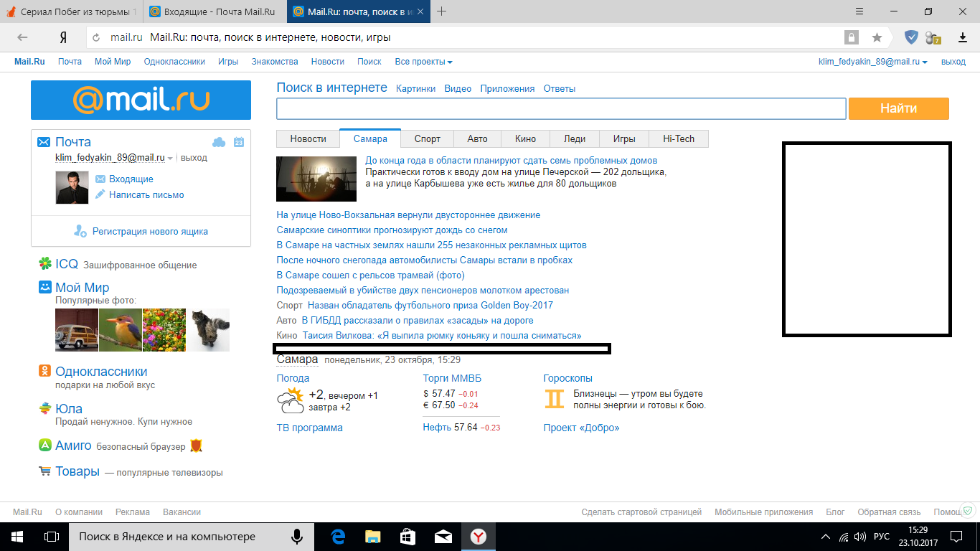Screen dimensions: 980x551
Task: Click the Найти search button
Action: [x=899, y=108]
